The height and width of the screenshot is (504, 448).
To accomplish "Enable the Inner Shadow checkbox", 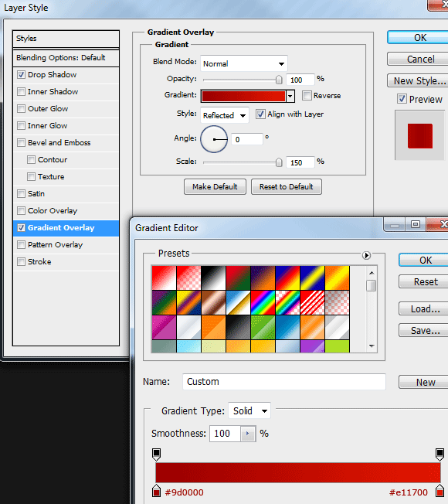I will tap(21, 92).
